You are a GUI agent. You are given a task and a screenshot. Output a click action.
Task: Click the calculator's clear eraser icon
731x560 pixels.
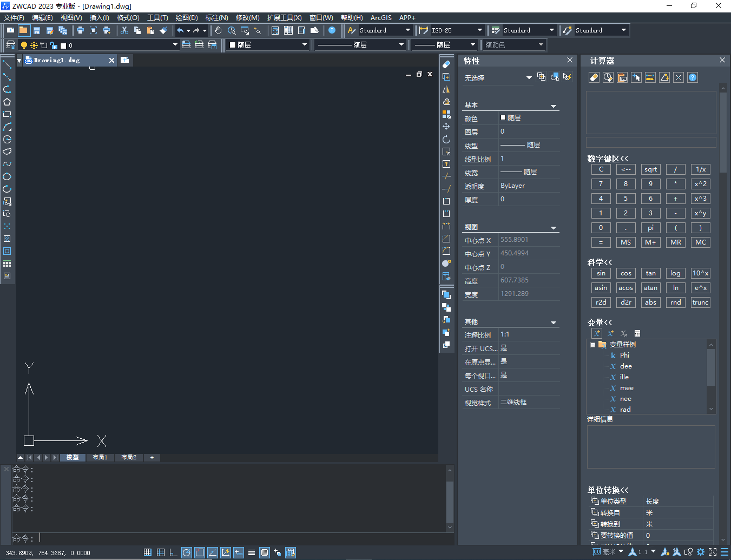[x=594, y=77]
